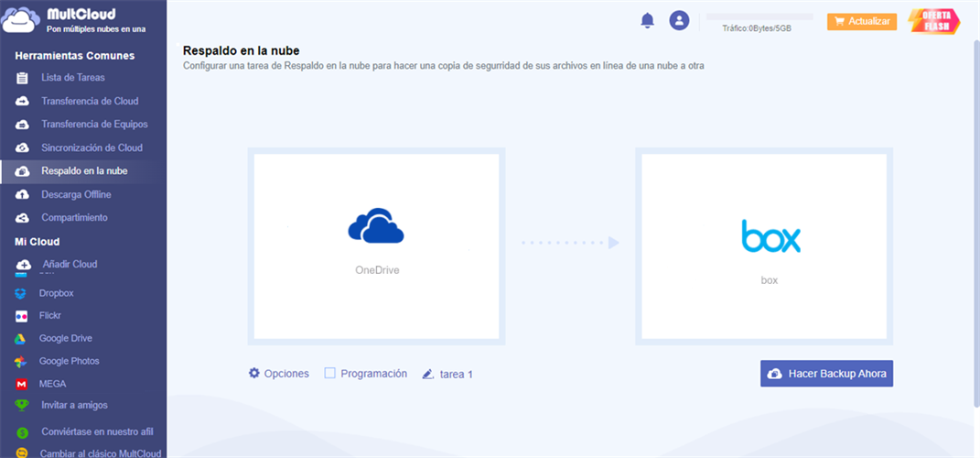Click the Invitar a amigos trophy icon
Image resolution: width=980 pixels, height=458 pixels.
pyautogui.click(x=22, y=406)
